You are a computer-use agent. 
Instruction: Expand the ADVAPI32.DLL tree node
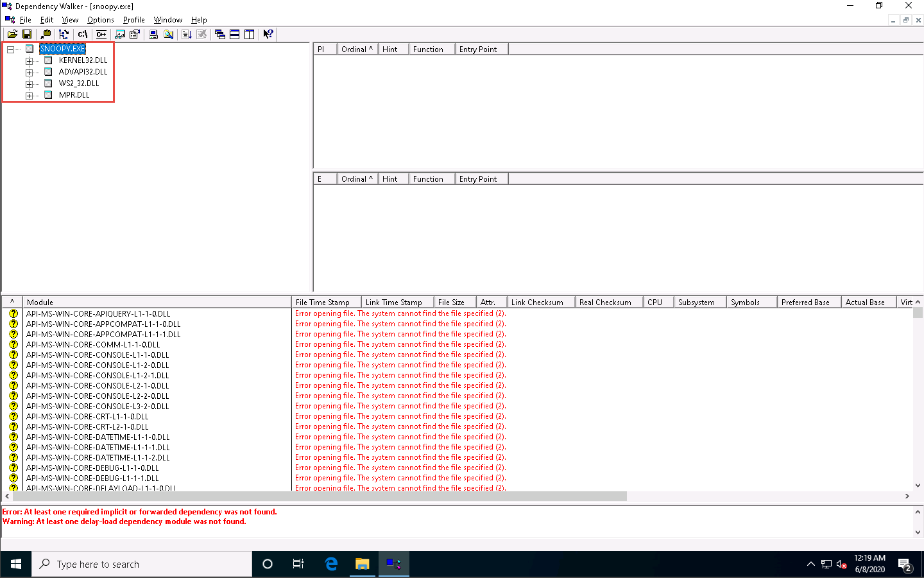tap(29, 73)
